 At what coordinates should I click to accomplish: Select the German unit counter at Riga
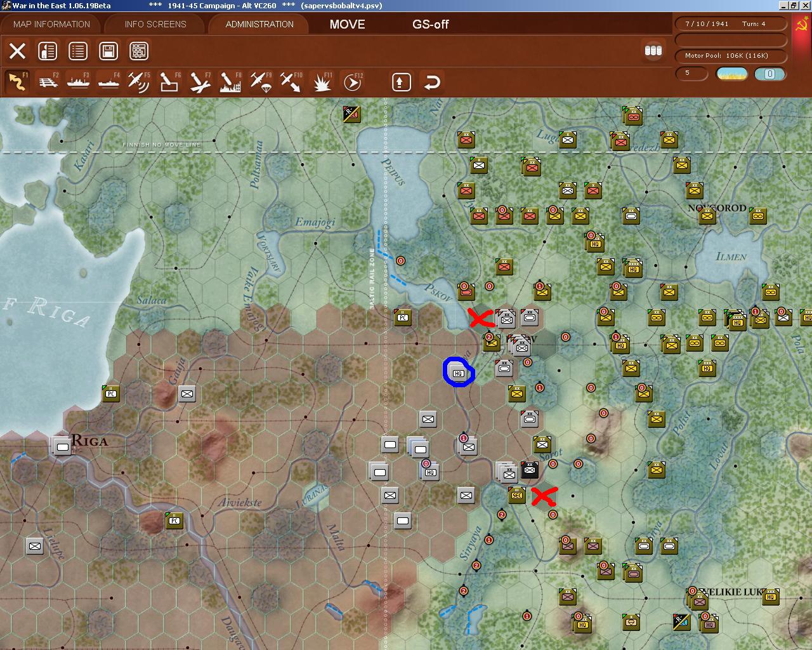62,446
